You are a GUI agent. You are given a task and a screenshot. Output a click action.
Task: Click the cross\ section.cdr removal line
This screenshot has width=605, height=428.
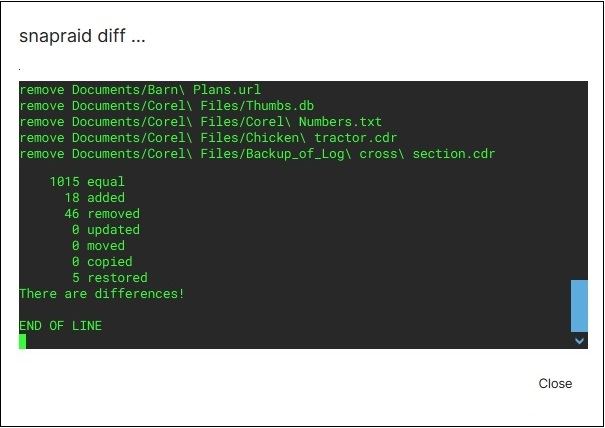coord(257,154)
